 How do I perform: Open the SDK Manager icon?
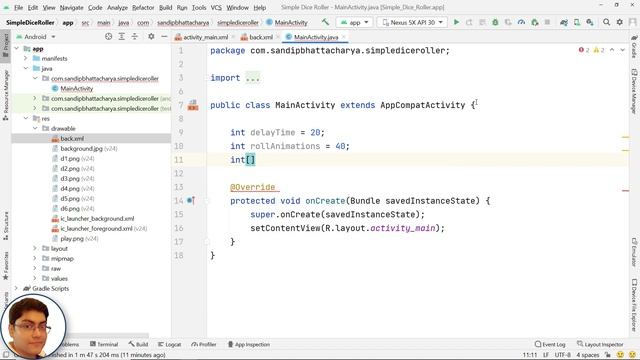tap(590, 22)
